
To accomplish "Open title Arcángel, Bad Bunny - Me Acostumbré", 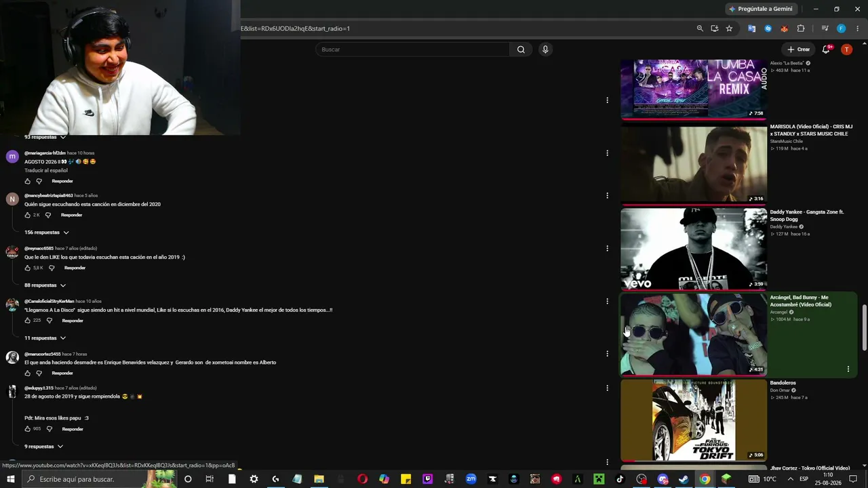I will tap(800, 301).
